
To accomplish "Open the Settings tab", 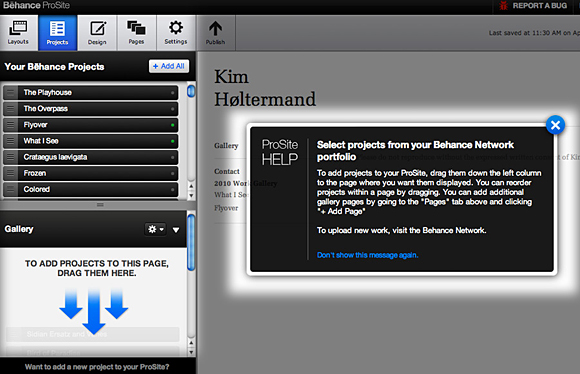I will pos(176,33).
